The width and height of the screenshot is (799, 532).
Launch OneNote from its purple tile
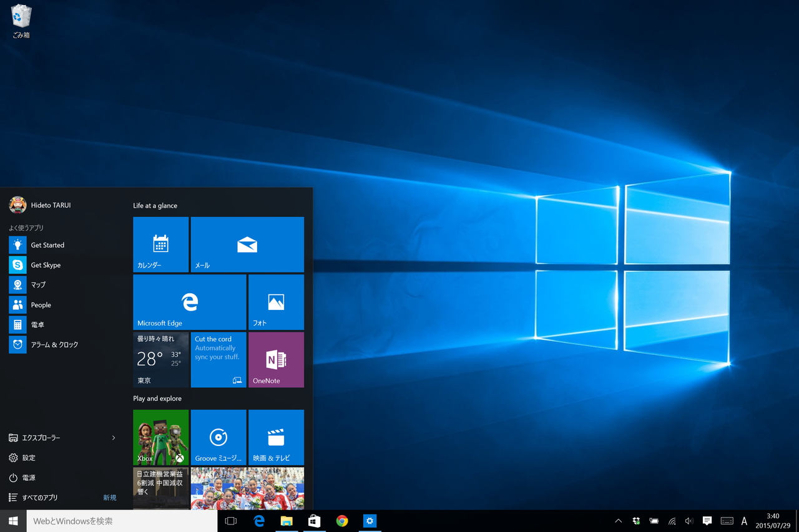276,360
